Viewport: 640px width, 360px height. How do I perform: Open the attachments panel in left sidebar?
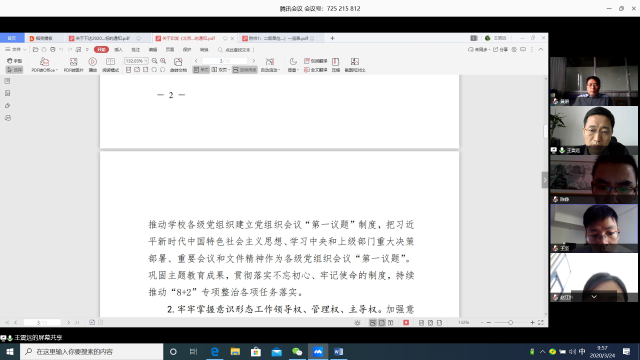point(7,106)
